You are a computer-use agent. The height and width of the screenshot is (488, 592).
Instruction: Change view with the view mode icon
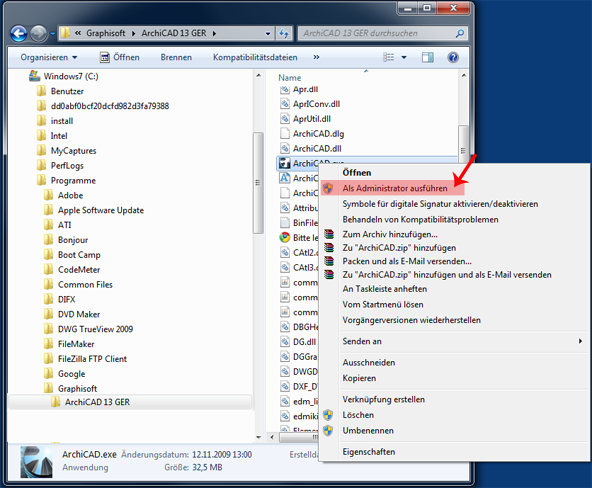pos(388,57)
